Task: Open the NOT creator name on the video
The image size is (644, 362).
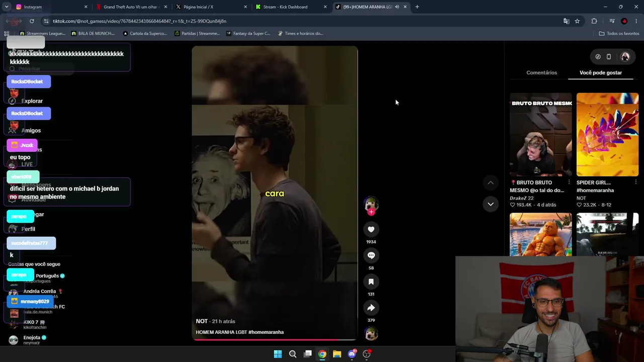Action: pyautogui.click(x=202, y=321)
